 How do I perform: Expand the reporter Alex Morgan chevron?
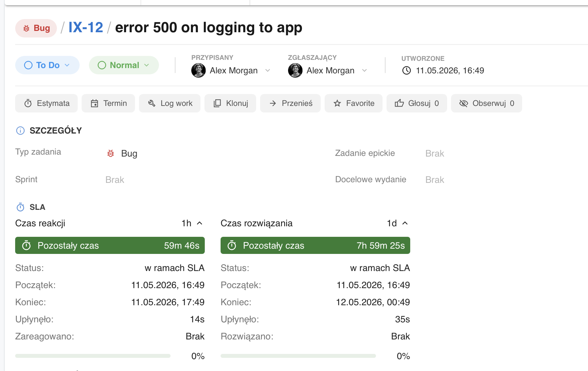click(x=364, y=70)
